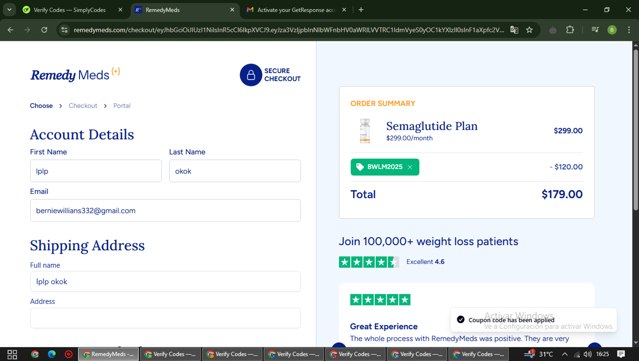Open the network status tray icon
Screen dimensions: 639x361
[x=577, y=354]
